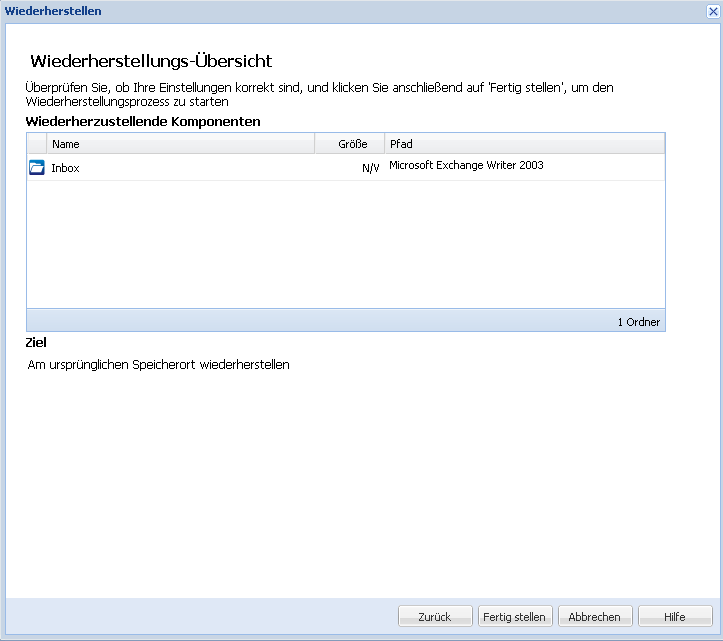Click 'Am ursprünglichen Speicherort wiederherstellen' text
Image resolution: width=723 pixels, height=641 pixels.
(x=159, y=365)
